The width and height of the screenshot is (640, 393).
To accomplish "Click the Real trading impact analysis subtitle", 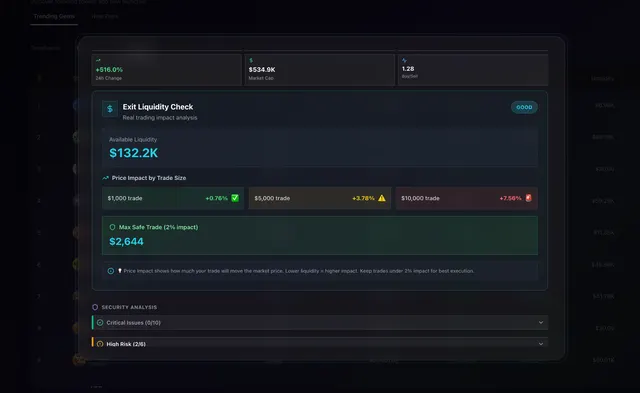I will 160,118.
